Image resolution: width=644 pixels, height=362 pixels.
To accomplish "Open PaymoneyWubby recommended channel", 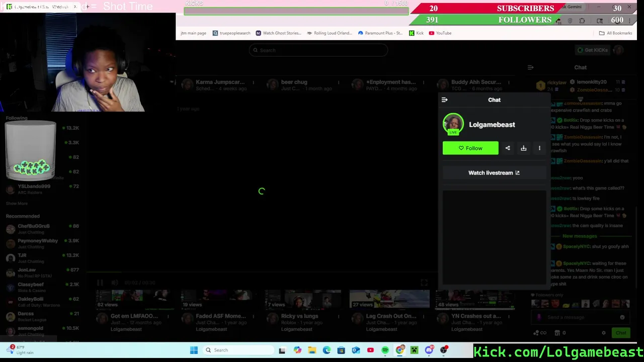I will click(42, 243).
